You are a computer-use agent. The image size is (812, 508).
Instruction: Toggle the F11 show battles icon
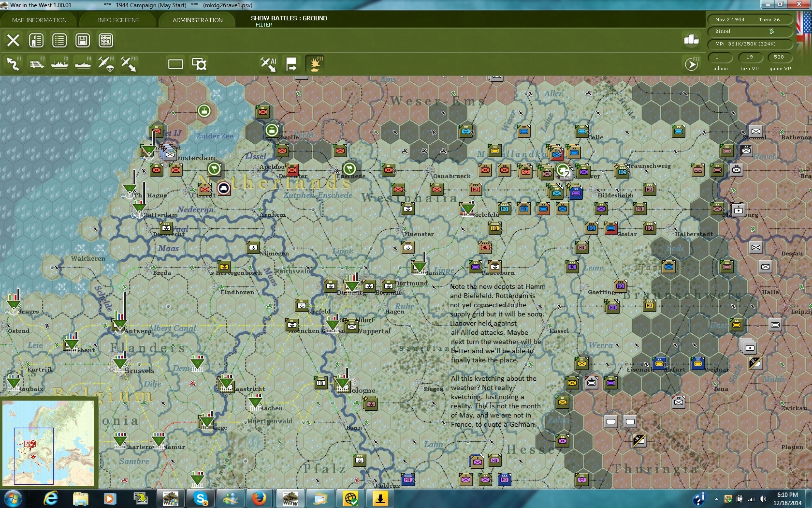click(315, 64)
